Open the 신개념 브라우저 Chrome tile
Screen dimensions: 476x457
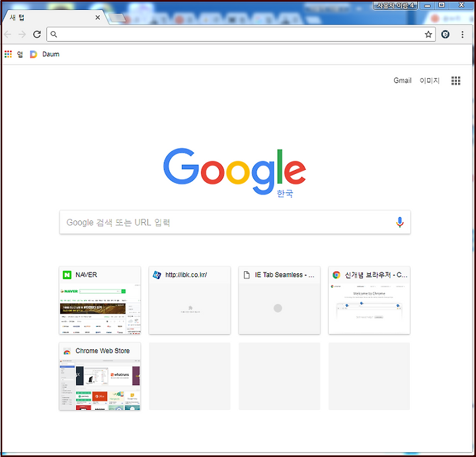point(369,300)
